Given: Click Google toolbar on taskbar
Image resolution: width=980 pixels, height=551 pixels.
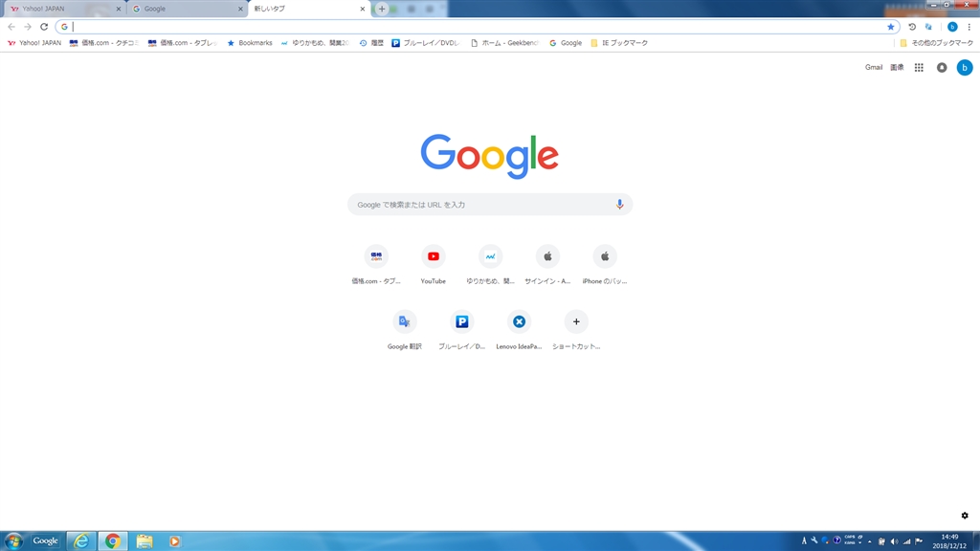Looking at the screenshot, I should tap(45, 541).
